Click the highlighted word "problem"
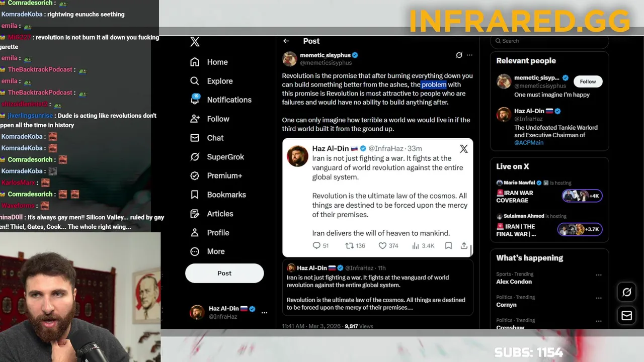Viewport: 644px width, 362px height. [x=434, y=84]
